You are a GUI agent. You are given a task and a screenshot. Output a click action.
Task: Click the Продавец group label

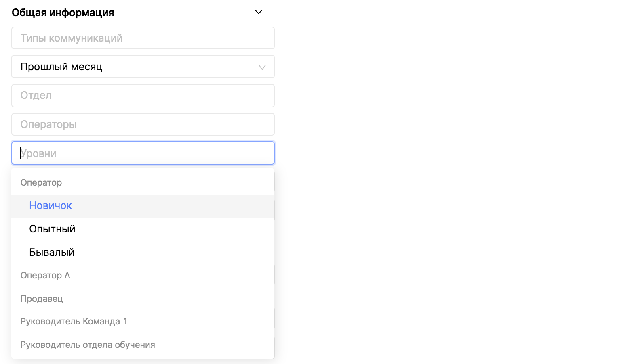tap(42, 299)
